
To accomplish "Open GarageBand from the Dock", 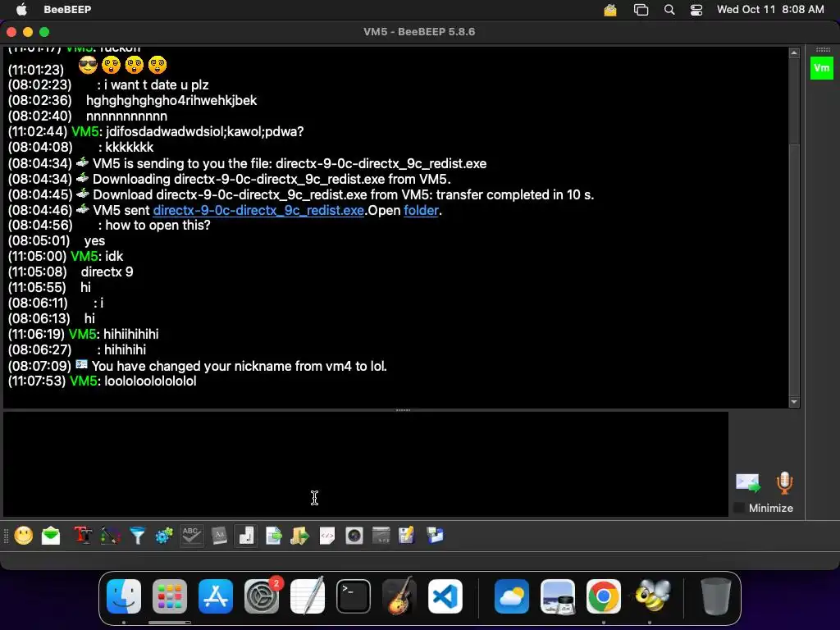I will click(399, 596).
